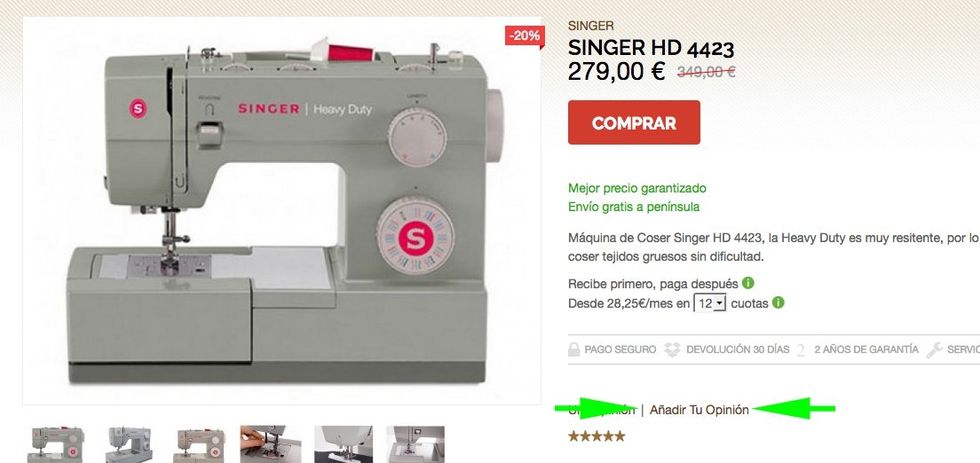Screen dimensions: 980x463
Task: Click info icon after 'cuotas'
Action: tap(778, 303)
